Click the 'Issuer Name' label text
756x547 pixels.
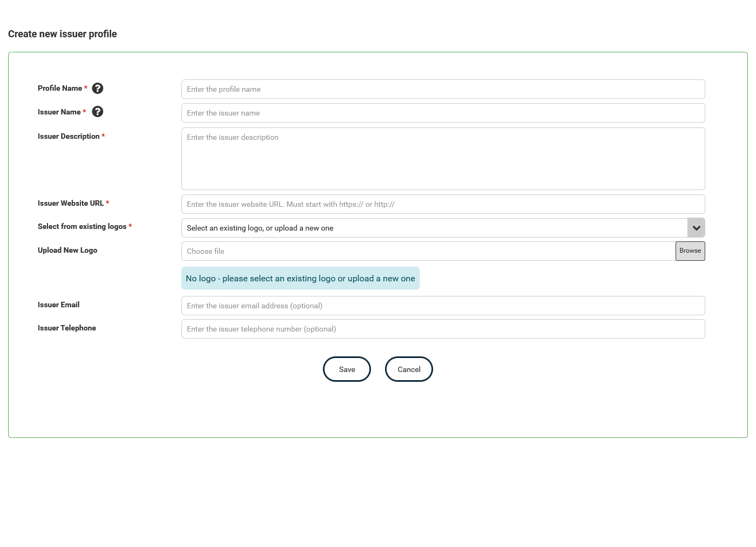click(x=59, y=112)
